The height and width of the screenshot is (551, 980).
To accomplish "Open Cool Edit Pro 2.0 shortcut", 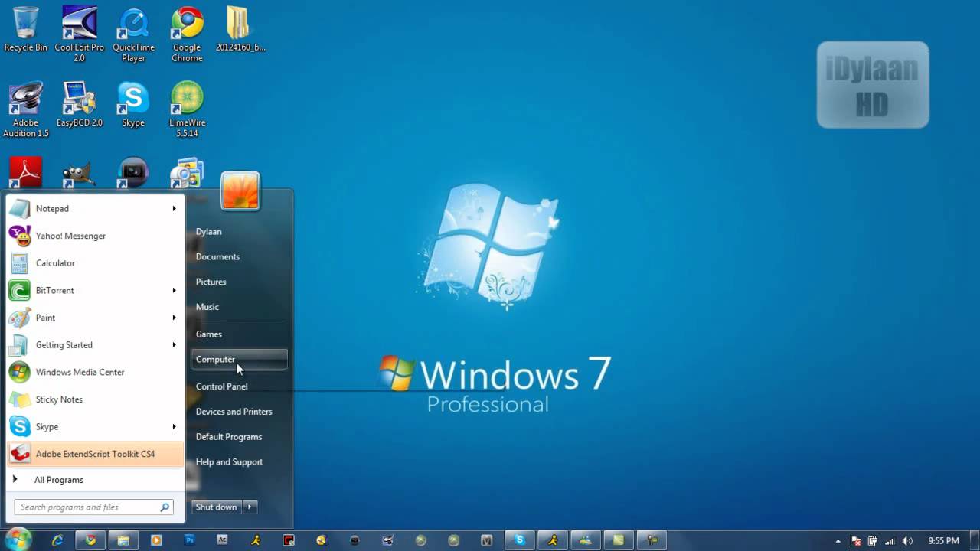I will (79, 34).
